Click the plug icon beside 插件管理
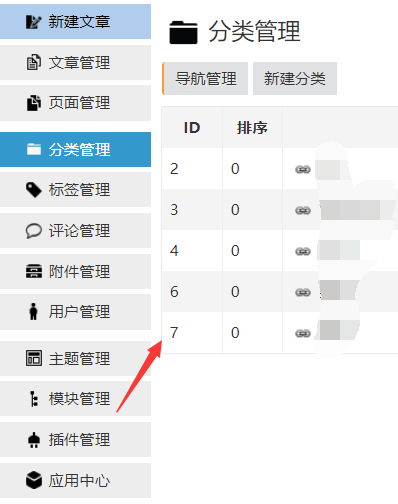Viewport: 398px width, 504px height. 34,440
